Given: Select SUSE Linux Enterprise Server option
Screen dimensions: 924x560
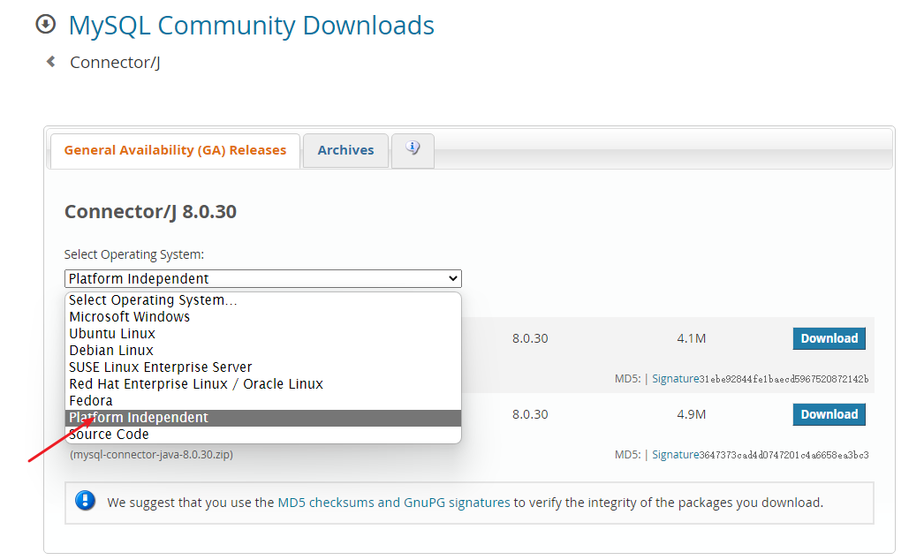Looking at the screenshot, I should coord(161,367).
